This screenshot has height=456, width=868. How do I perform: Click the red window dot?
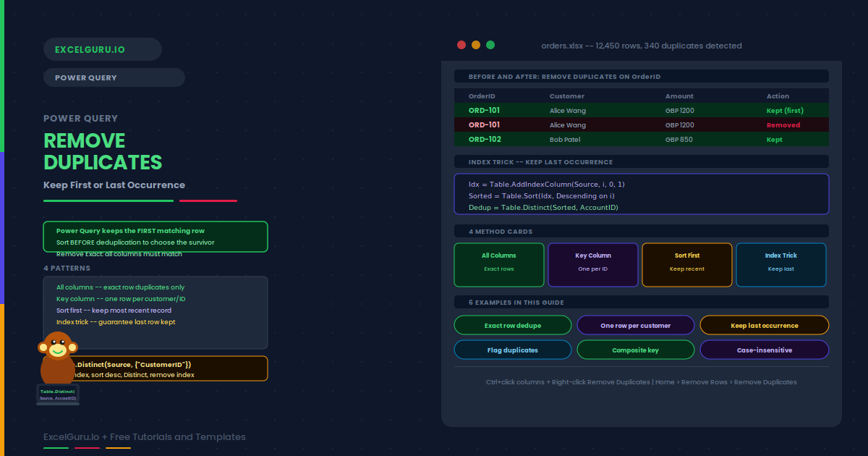pyautogui.click(x=461, y=45)
